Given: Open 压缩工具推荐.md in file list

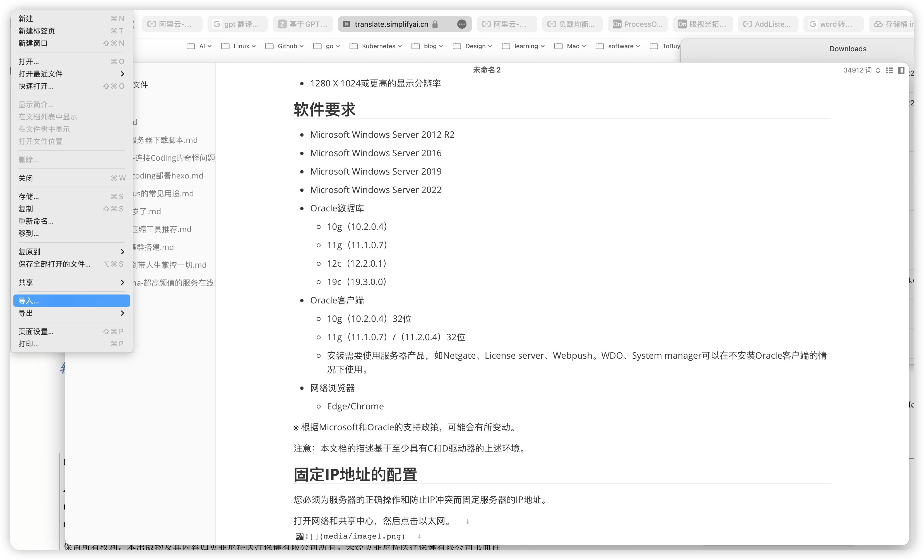Looking at the screenshot, I should [x=162, y=229].
